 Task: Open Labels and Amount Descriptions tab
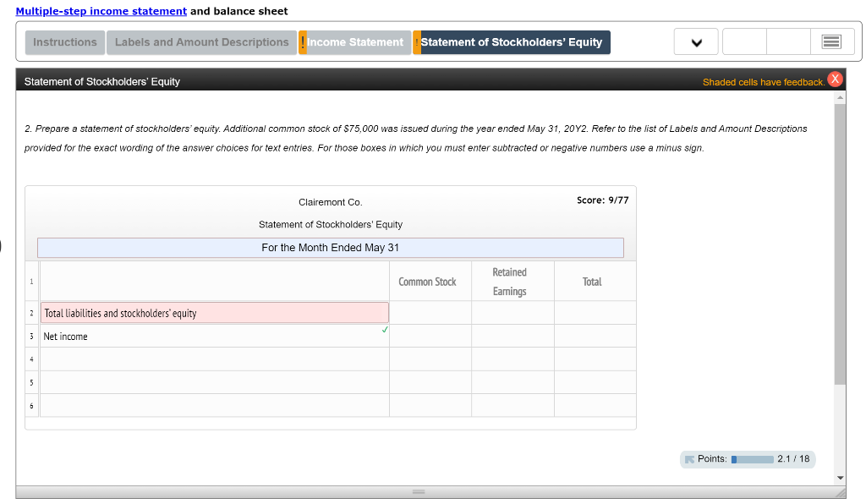coord(201,42)
